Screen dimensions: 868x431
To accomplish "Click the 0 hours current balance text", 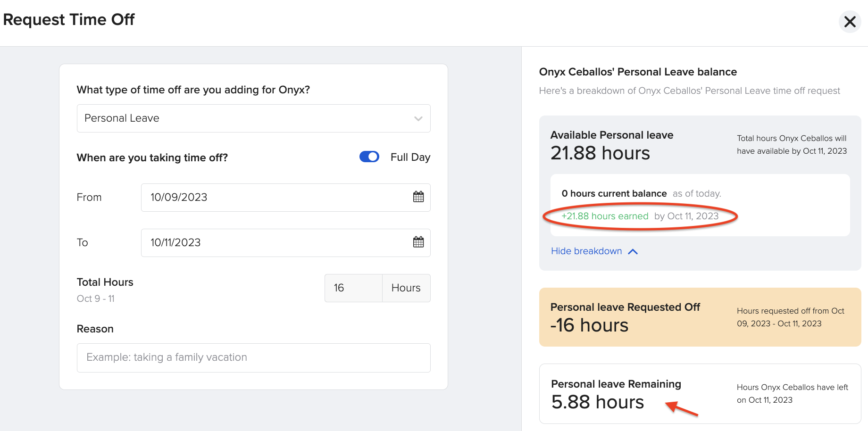I will 614,194.
